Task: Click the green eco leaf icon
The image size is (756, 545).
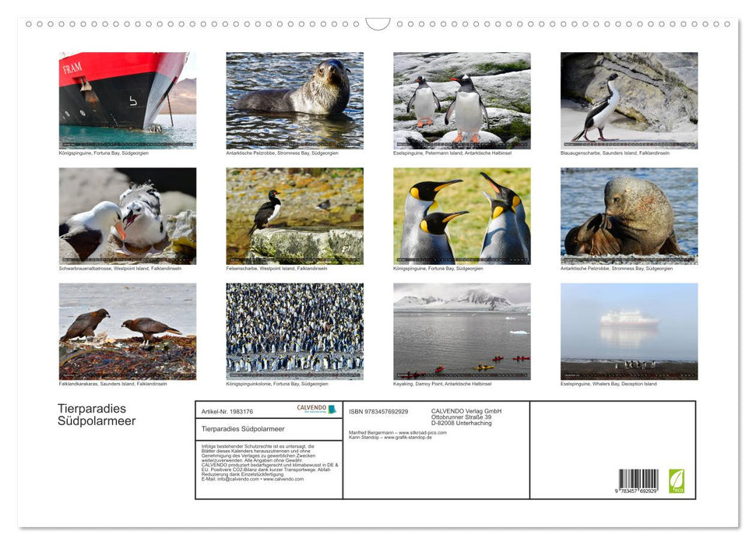Action: 677,480
